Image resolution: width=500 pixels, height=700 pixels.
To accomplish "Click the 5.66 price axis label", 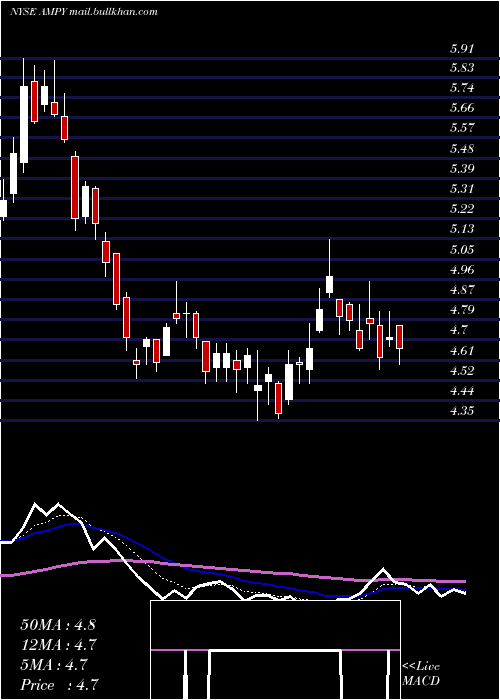I will coord(462,108).
